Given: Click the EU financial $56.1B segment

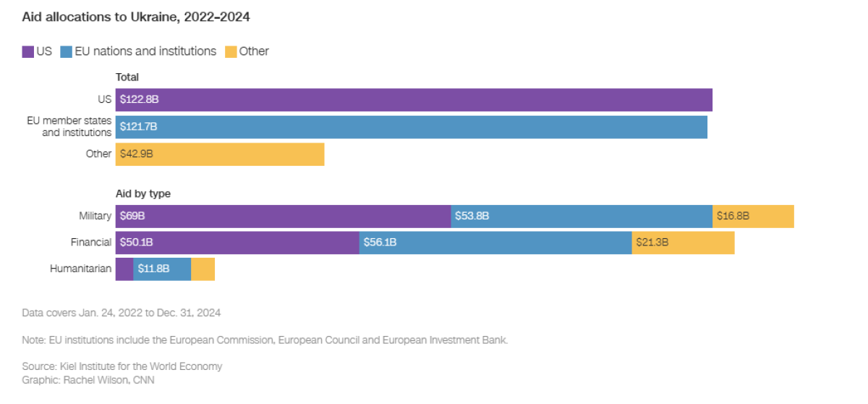Looking at the screenshot, I should pyautogui.click(x=495, y=243).
